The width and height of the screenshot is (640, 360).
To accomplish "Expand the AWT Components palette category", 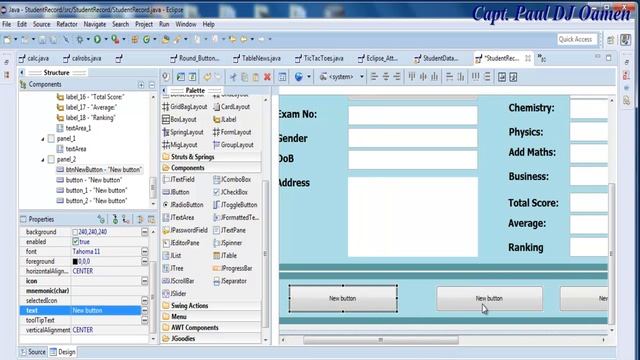I will pyautogui.click(x=211, y=327).
